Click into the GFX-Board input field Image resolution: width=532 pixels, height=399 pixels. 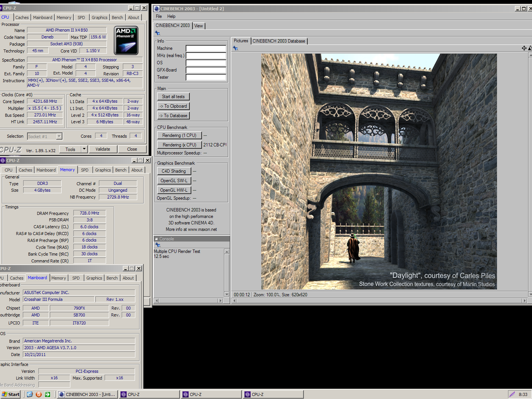pyautogui.click(x=206, y=70)
